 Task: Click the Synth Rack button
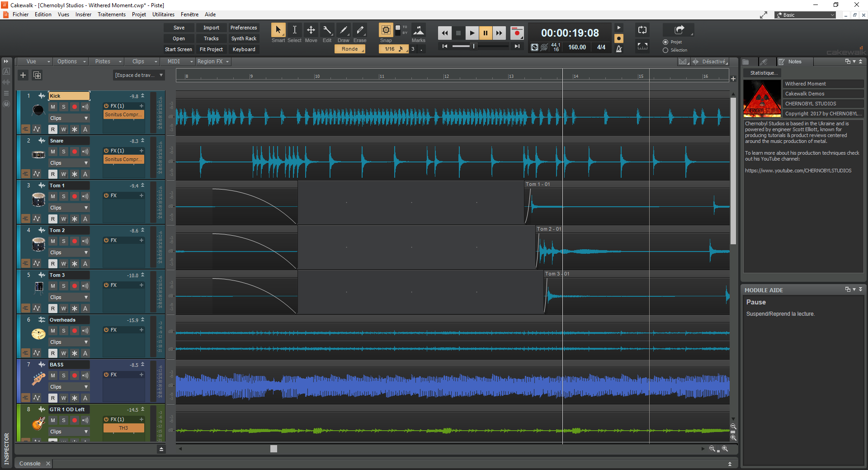[x=244, y=38]
